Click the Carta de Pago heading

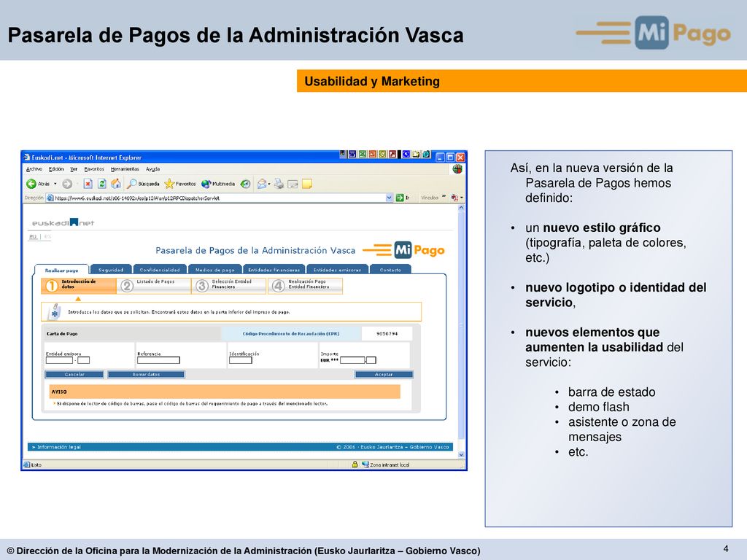[62, 333]
